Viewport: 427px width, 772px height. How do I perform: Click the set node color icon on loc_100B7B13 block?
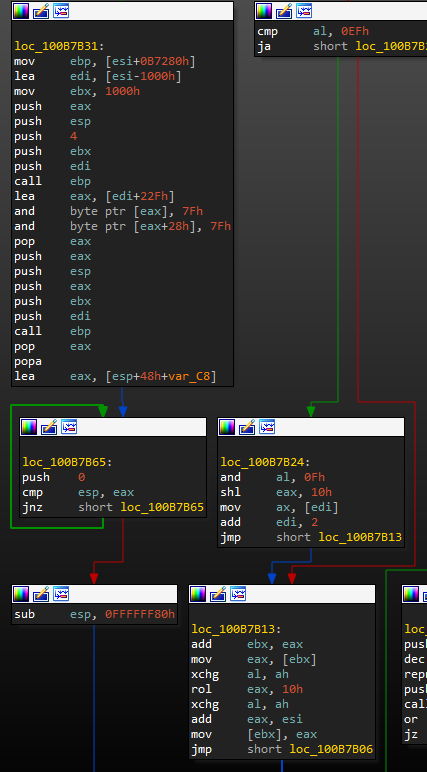(x=198, y=594)
